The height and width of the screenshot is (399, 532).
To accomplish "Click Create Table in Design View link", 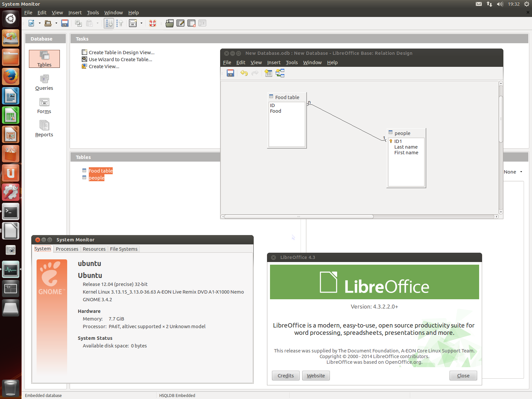I will [x=121, y=53].
